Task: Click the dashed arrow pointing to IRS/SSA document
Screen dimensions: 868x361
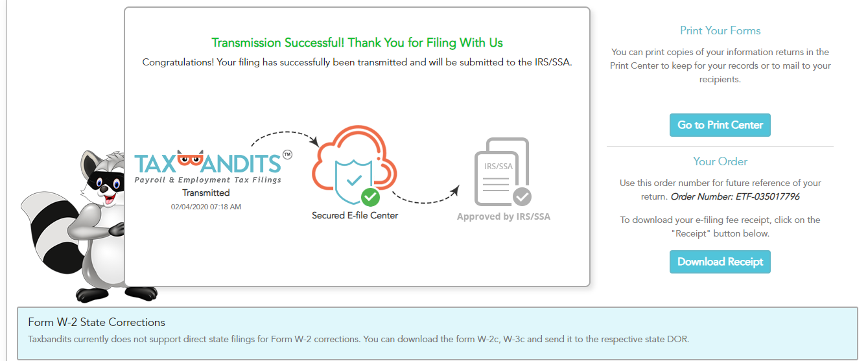Action: click(425, 196)
